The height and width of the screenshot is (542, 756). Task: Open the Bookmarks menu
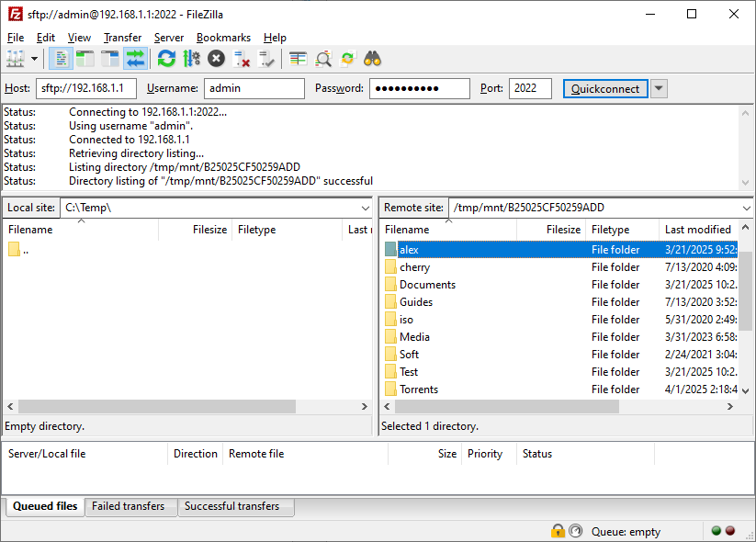223,38
